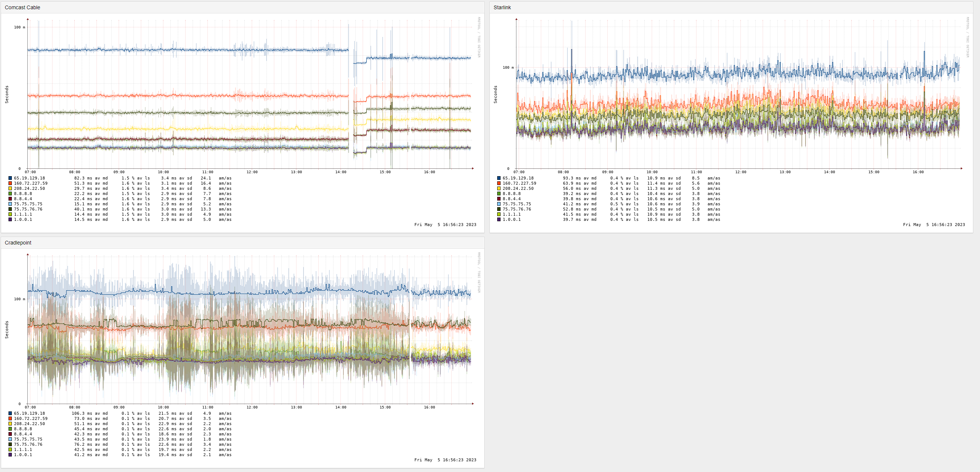
Task: Click the Comcast Cable latency graph
Action: [x=249, y=95]
